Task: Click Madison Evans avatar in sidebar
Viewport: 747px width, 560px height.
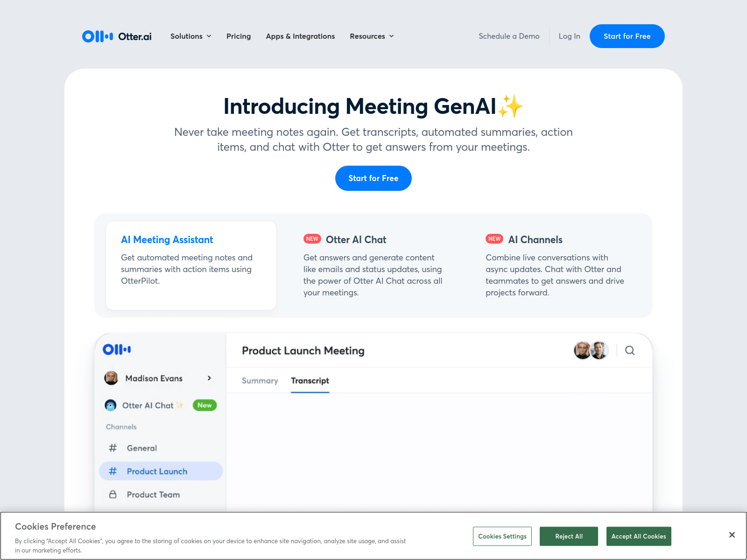Action: point(111,378)
